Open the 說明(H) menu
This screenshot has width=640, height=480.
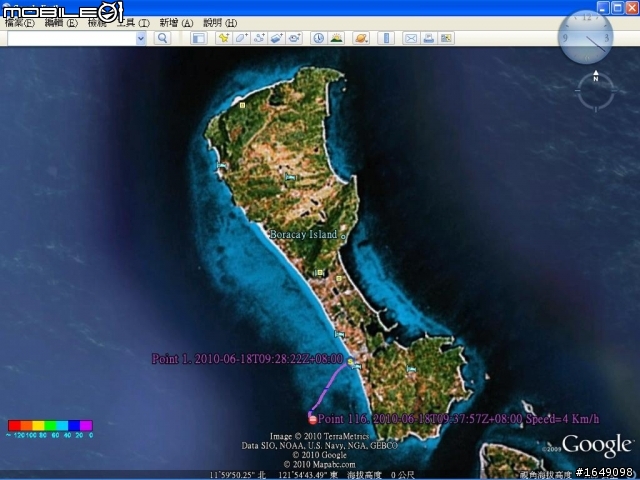click(220, 23)
